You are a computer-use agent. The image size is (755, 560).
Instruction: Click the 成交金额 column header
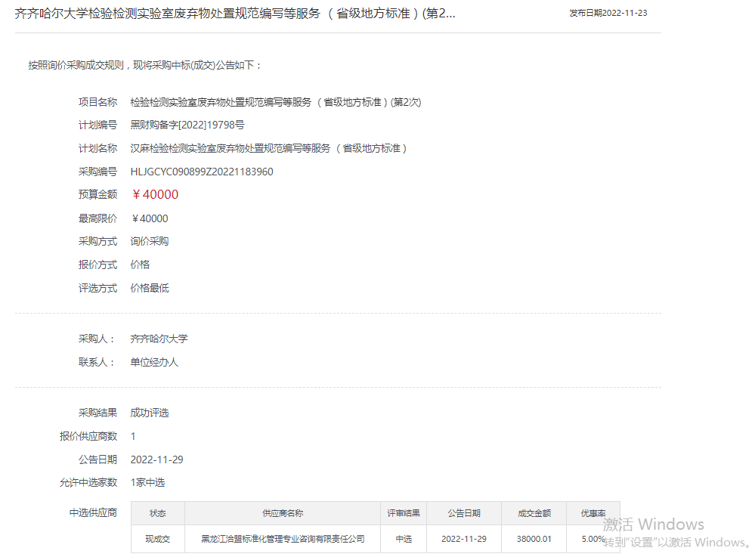point(534,513)
